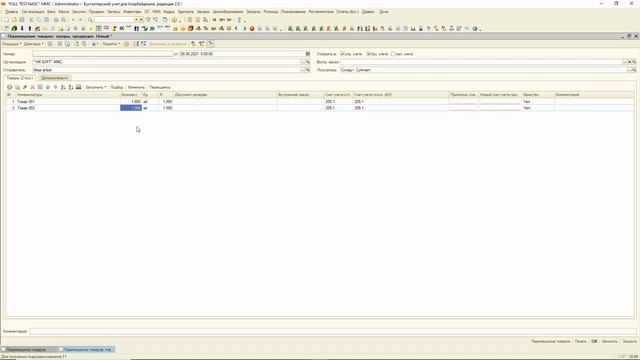
Task: Expand the Заполнить dropdown above the table
Action: [x=96, y=87]
